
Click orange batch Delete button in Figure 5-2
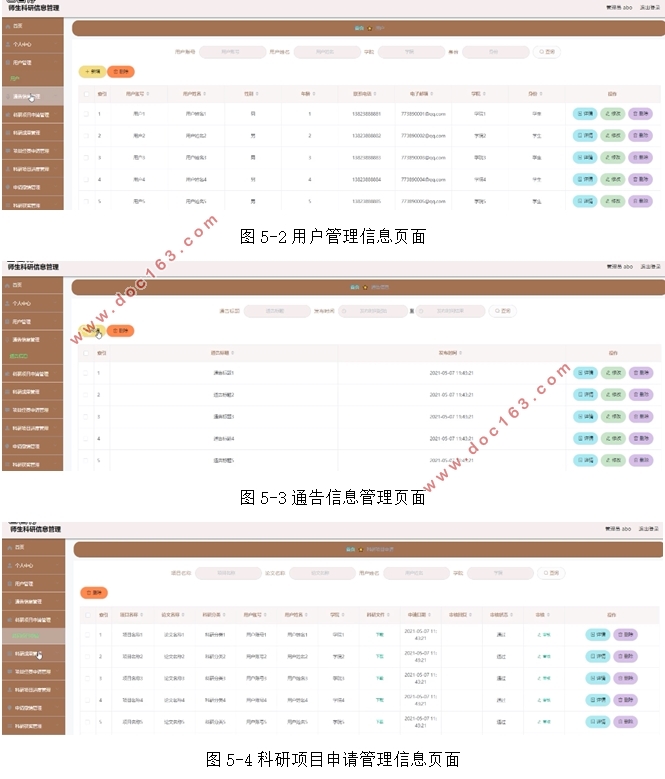(121, 72)
